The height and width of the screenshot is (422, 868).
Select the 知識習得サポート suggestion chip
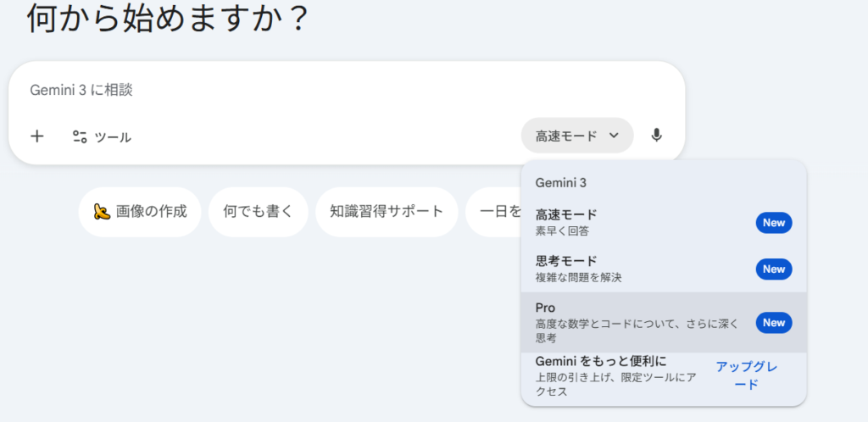tap(387, 212)
